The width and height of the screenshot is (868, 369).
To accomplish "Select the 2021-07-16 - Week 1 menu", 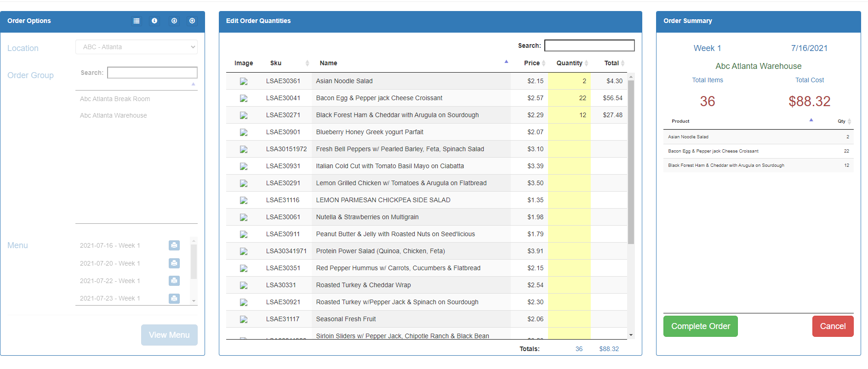I will click(x=110, y=245).
